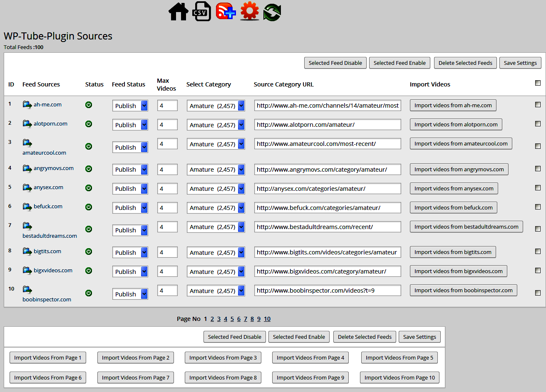
Task: Toggle green power status icon for bigxvideos.com
Action: (x=89, y=271)
